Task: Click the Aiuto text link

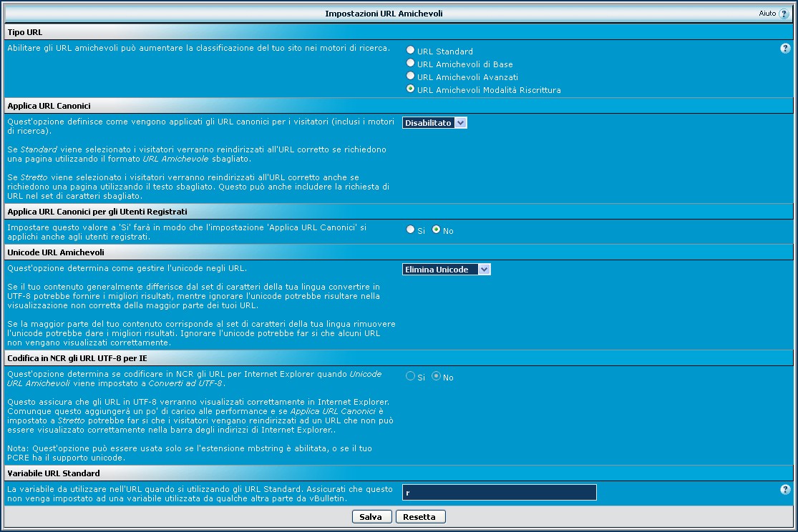Action: [x=767, y=14]
